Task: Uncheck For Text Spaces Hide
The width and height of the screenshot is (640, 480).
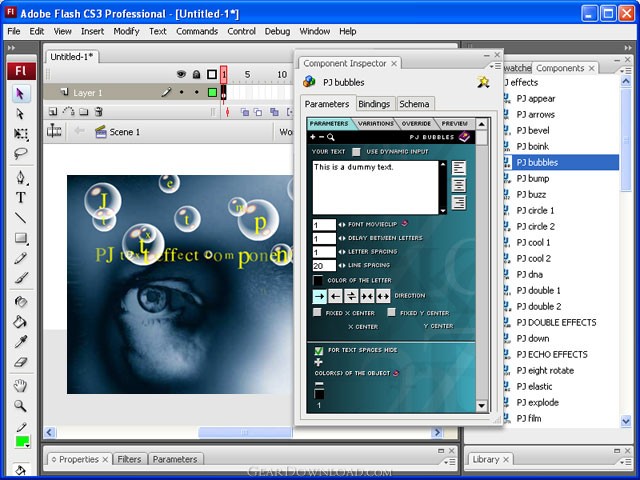Action: pyautogui.click(x=319, y=350)
